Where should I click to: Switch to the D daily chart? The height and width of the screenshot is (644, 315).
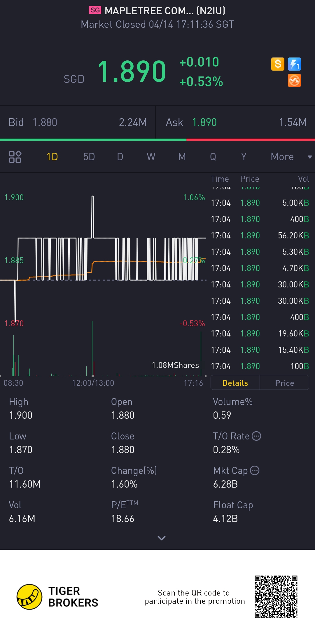pos(120,157)
